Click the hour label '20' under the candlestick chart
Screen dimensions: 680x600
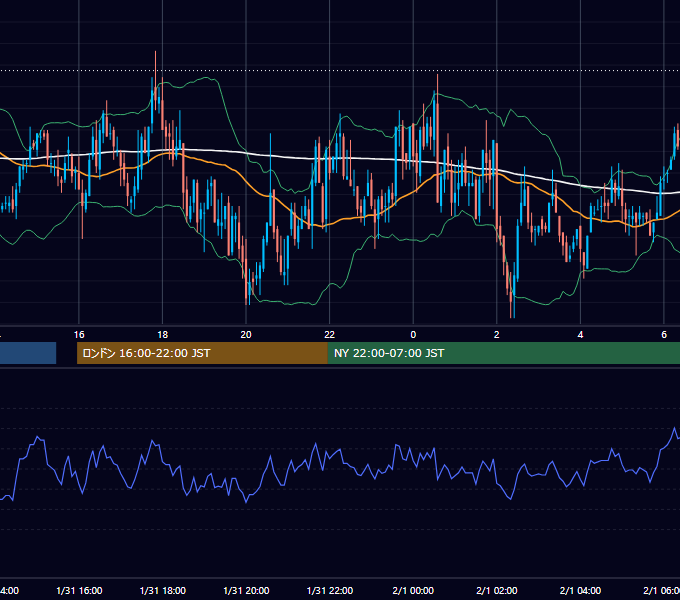point(246,335)
